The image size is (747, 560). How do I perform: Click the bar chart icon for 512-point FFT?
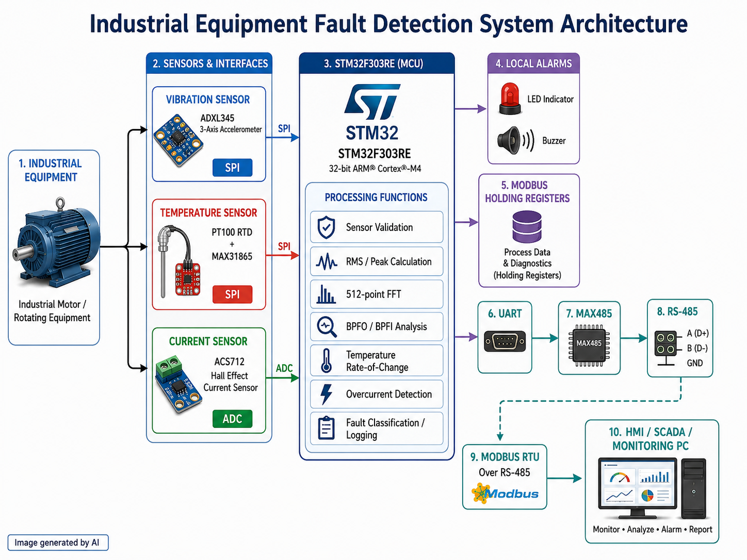(326, 294)
